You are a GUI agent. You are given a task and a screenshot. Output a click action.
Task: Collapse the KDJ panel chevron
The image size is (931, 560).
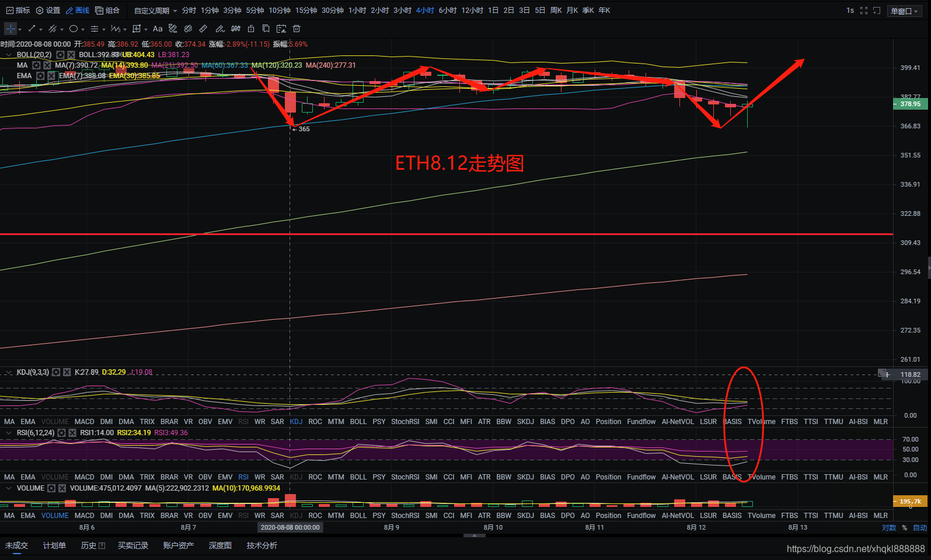point(9,372)
